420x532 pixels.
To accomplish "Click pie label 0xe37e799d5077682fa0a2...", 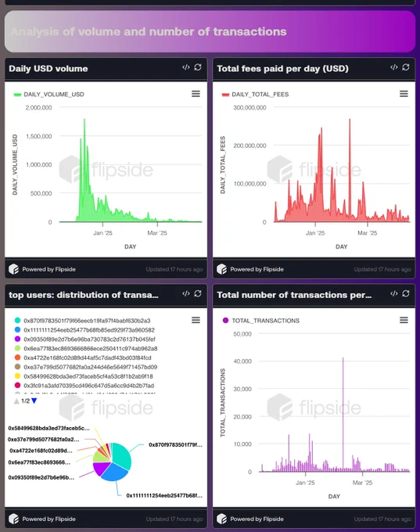I will click(43, 440).
